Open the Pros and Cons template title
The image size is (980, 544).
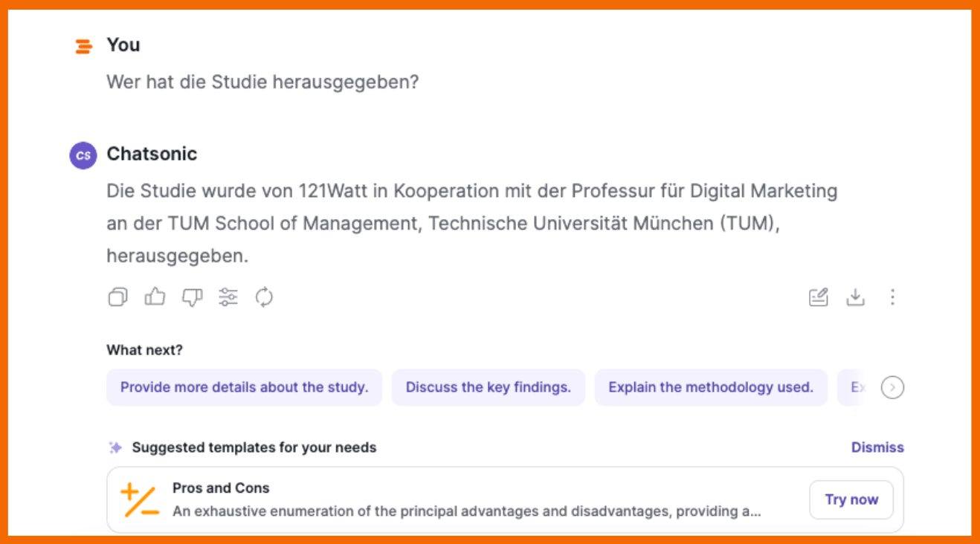(x=221, y=488)
